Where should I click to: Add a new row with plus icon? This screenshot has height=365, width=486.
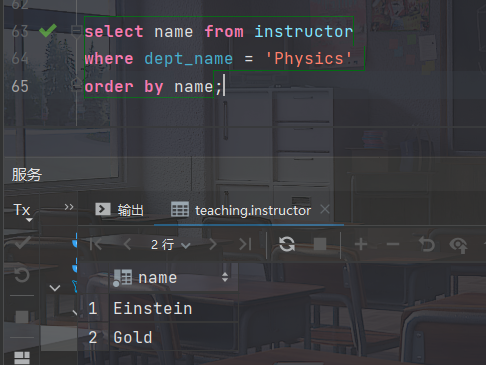[361, 244]
